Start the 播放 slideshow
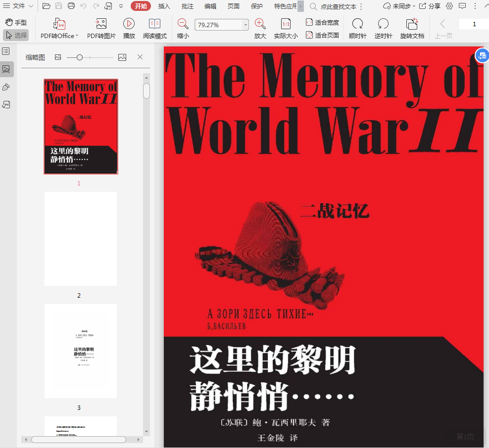This screenshot has width=489, height=448. (129, 29)
